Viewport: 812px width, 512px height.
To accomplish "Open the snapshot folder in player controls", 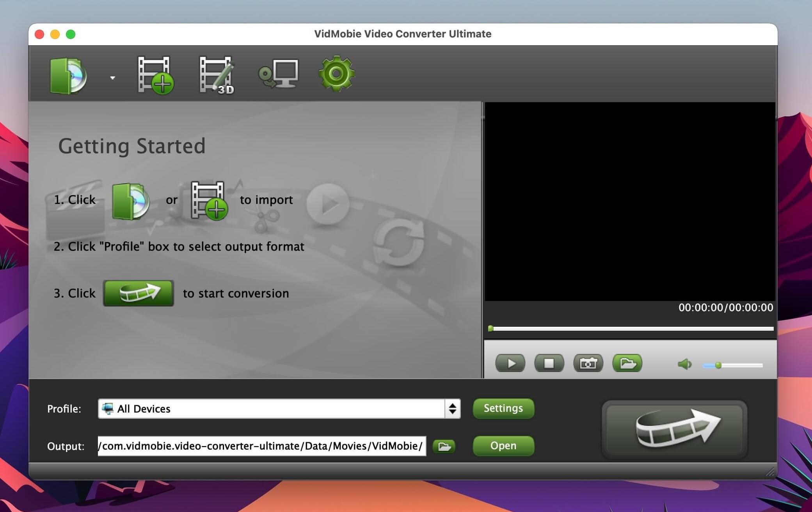I will click(x=627, y=363).
